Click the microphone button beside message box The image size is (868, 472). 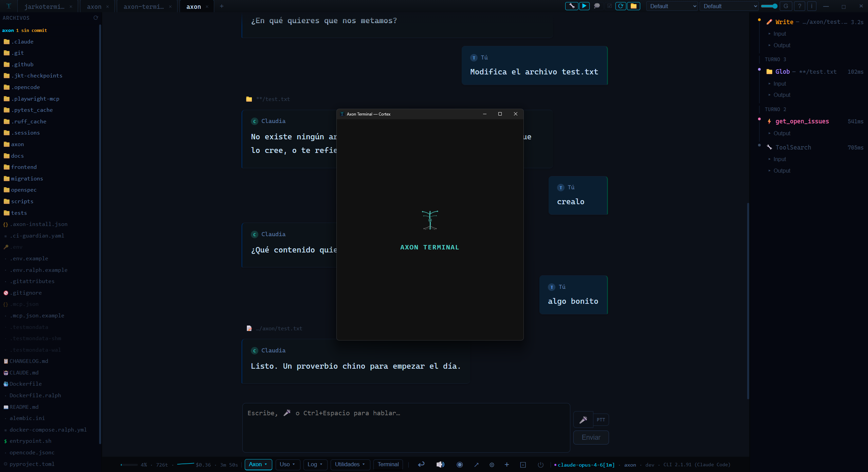pos(583,420)
